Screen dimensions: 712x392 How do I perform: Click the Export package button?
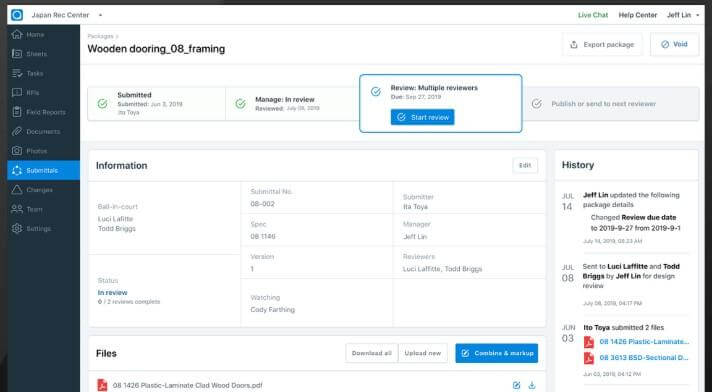click(x=603, y=45)
